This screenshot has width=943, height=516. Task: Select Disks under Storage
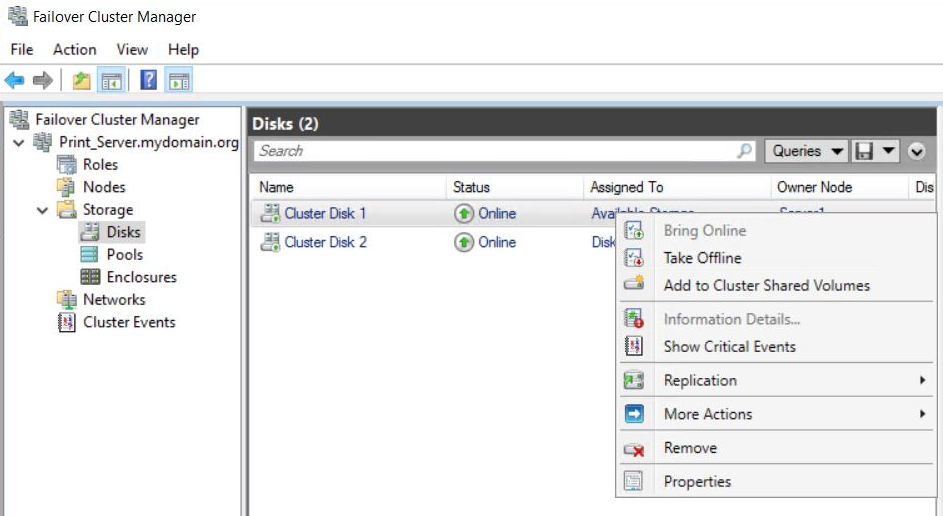[123, 232]
